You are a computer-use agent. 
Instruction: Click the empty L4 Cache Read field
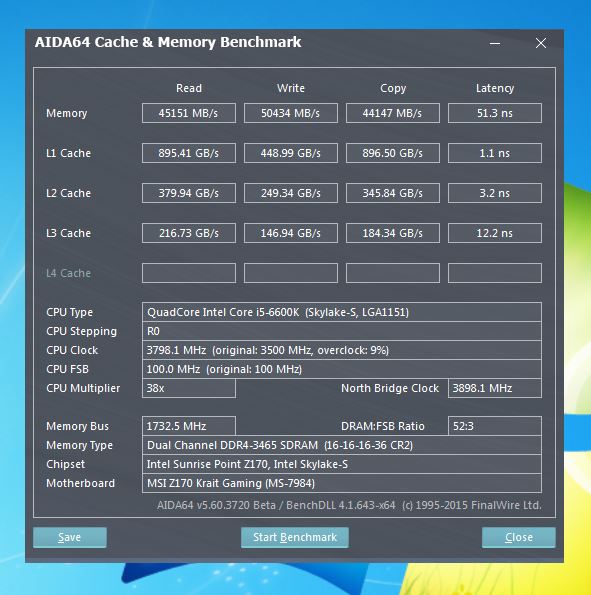pyautogui.click(x=189, y=273)
